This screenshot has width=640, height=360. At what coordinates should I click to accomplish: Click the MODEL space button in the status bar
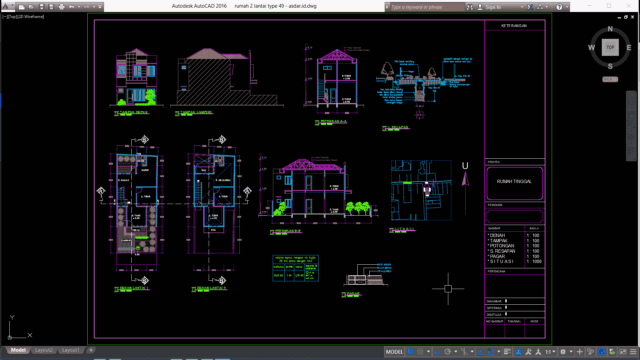(394, 352)
